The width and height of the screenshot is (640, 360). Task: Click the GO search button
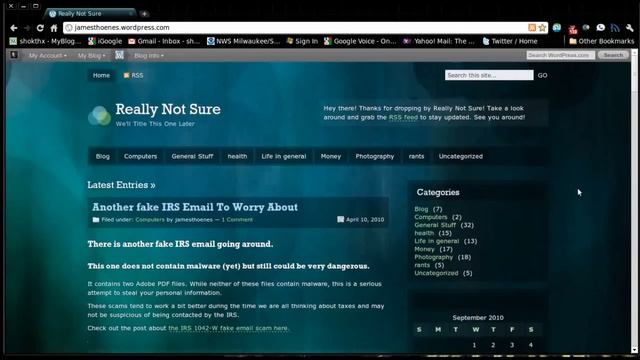coord(542,75)
